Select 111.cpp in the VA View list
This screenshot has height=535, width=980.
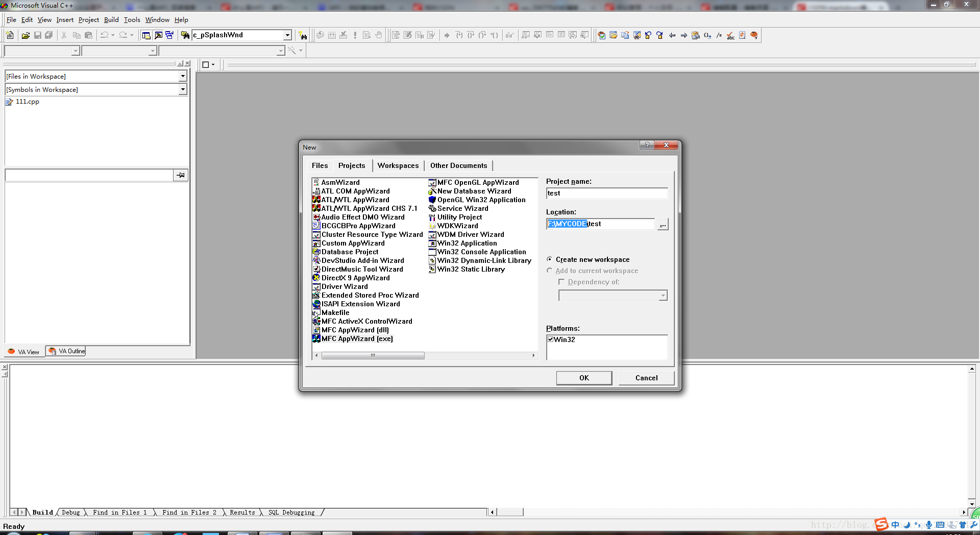point(22,102)
